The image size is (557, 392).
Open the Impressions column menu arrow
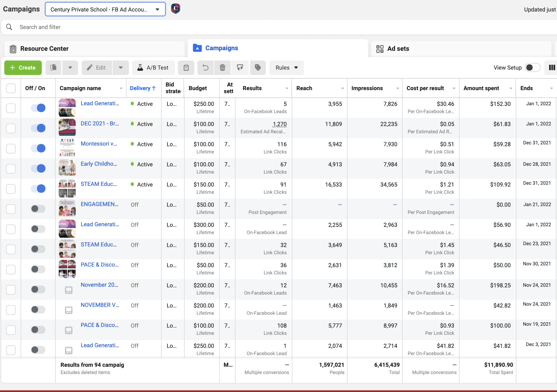click(x=398, y=88)
